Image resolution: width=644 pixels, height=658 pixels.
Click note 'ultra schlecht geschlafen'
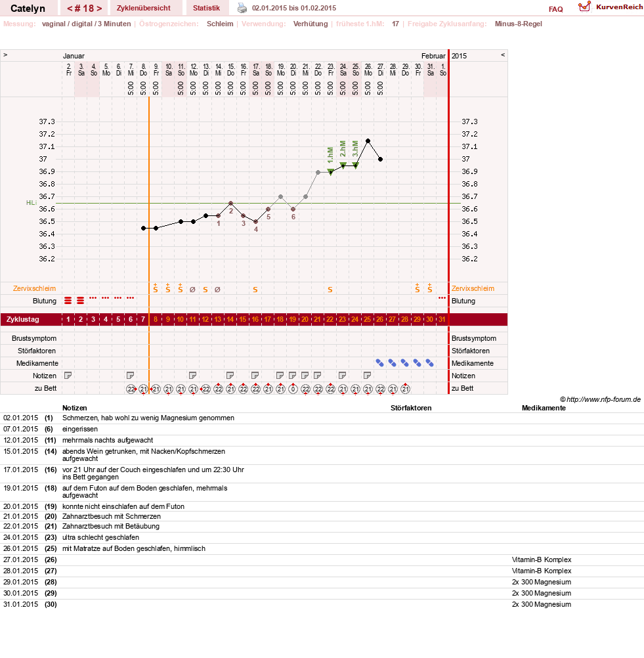100,537
